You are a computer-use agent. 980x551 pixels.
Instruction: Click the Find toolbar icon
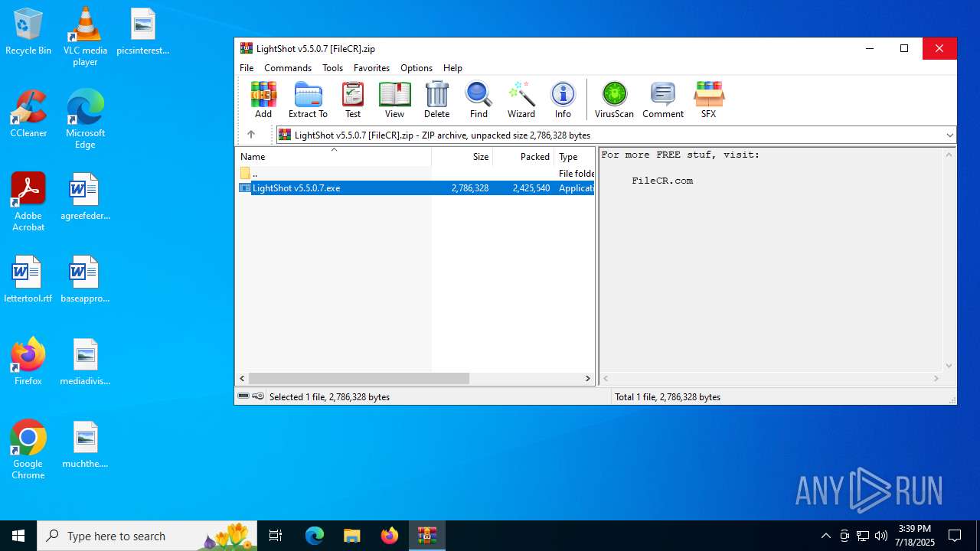[479, 100]
